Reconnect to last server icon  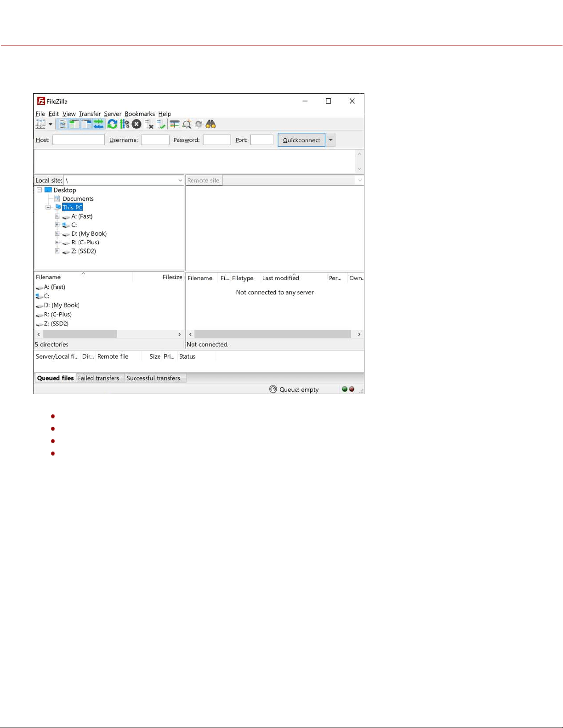pyautogui.click(x=161, y=124)
